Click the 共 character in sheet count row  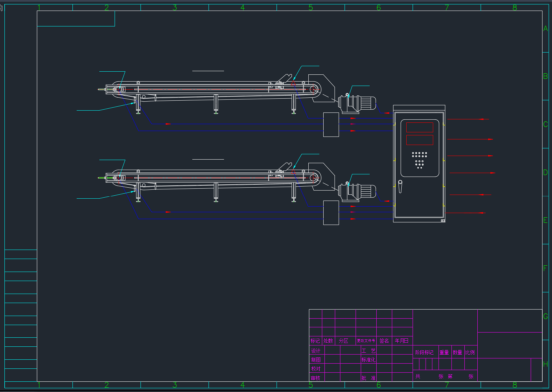click(418, 376)
